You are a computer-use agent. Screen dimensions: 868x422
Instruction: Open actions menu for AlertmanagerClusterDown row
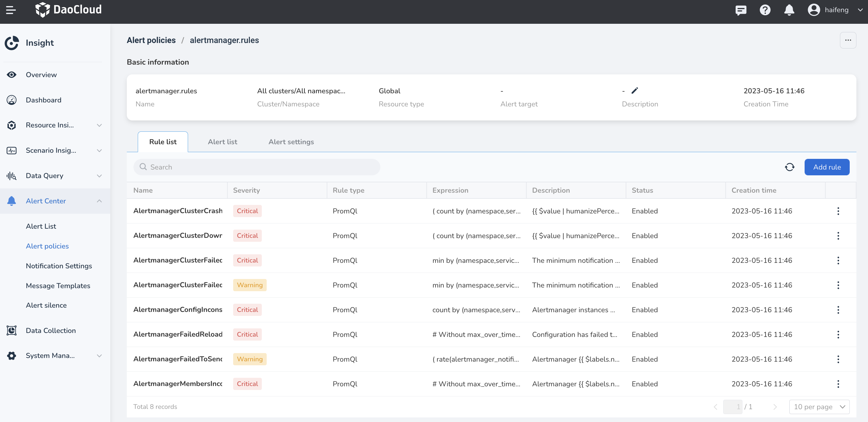click(838, 236)
